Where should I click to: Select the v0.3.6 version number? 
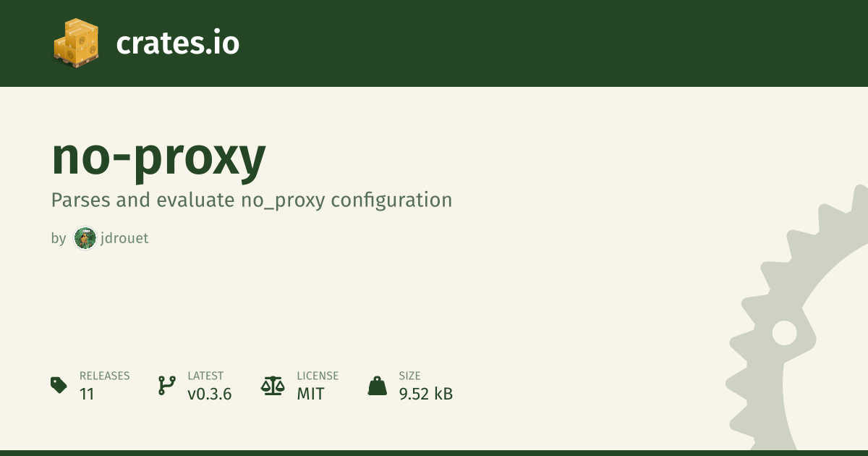[209, 394]
